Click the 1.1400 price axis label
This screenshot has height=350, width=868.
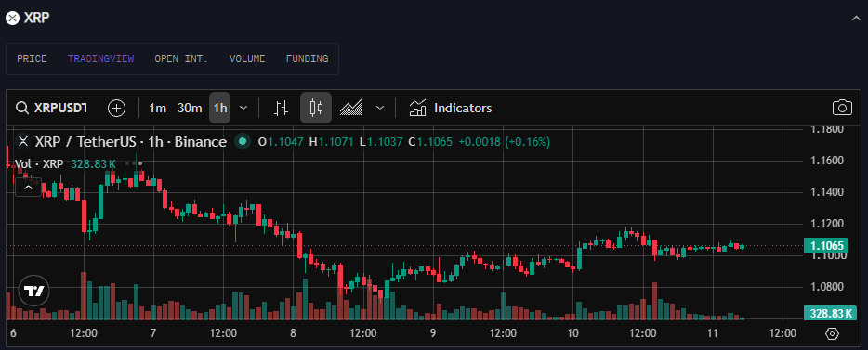(827, 192)
